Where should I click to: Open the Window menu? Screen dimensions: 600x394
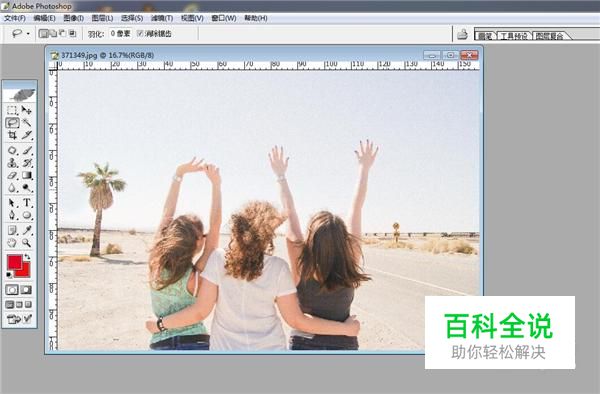point(223,18)
